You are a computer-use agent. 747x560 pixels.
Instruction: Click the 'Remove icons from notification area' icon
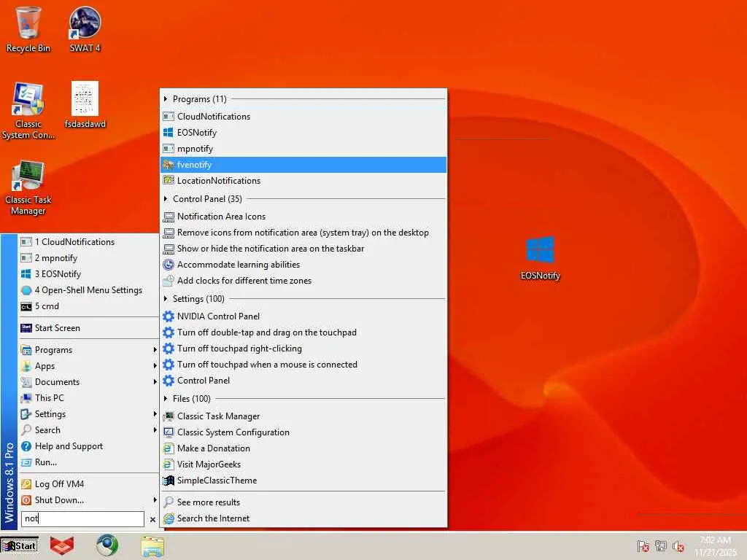tap(169, 233)
